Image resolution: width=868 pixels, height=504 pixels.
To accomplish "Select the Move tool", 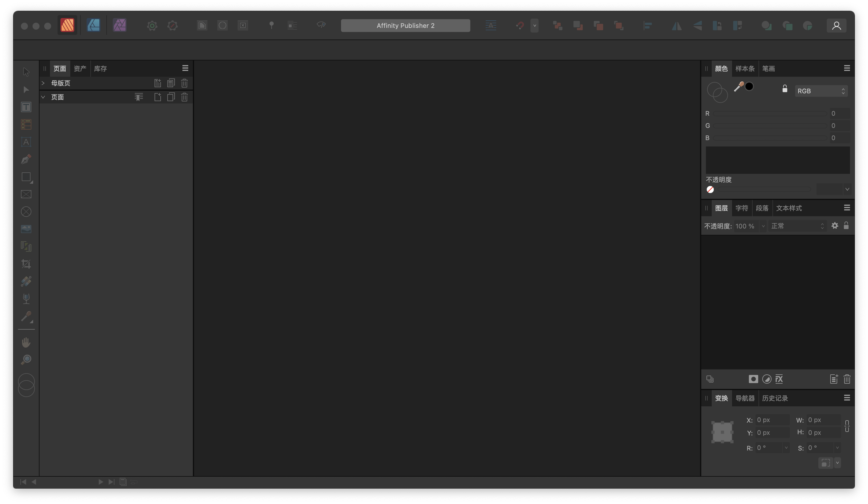I will tap(26, 72).
